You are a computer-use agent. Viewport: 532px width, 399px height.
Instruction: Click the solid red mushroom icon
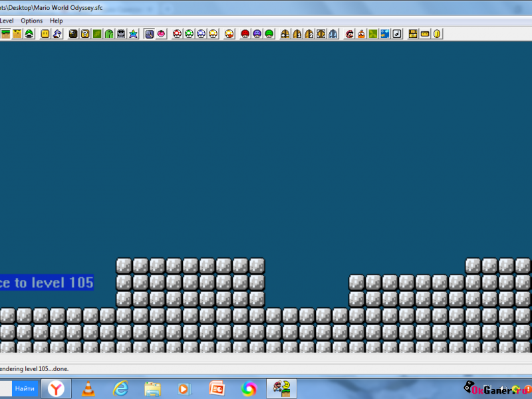click(x=245, y=34)
